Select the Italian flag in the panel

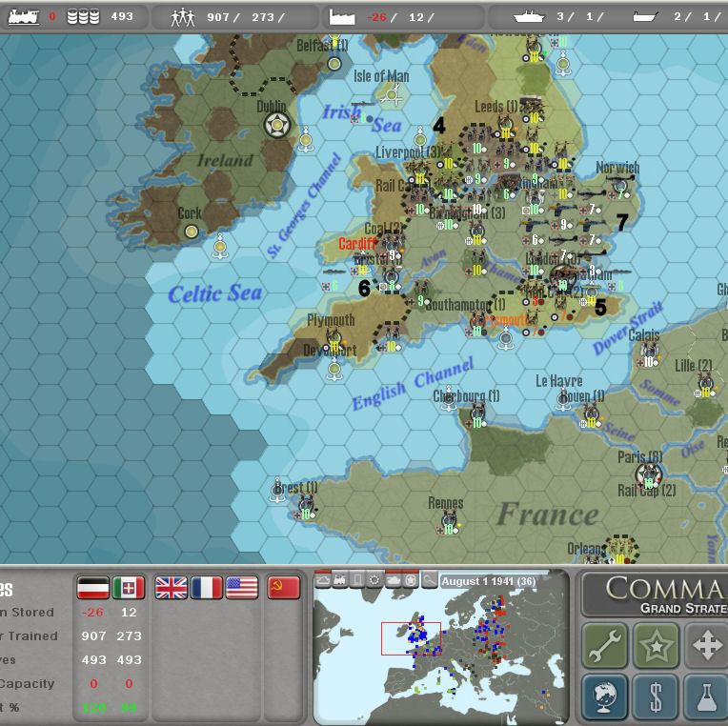129,588
